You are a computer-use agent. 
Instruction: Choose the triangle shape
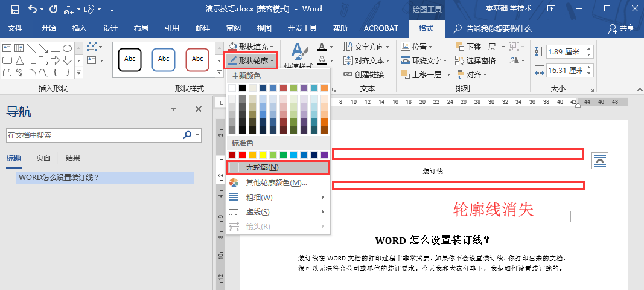click(x=19, y=60)
